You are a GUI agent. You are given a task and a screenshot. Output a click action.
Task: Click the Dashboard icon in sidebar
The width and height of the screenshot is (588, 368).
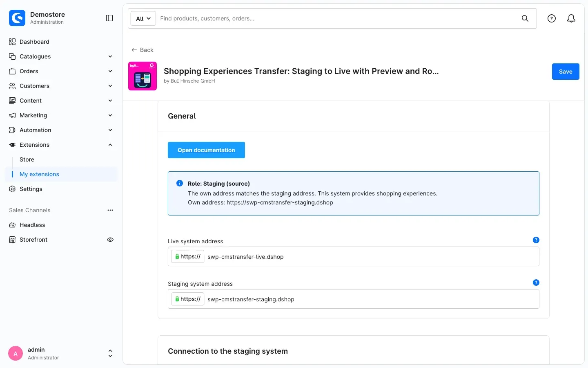click(12, 42)
